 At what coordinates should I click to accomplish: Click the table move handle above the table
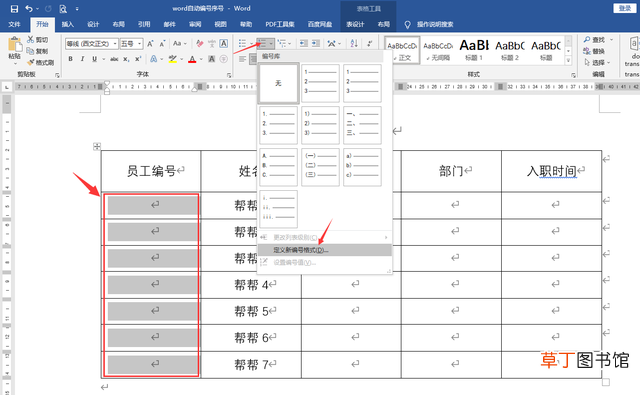pyautogui.click(x=97, y=146)
